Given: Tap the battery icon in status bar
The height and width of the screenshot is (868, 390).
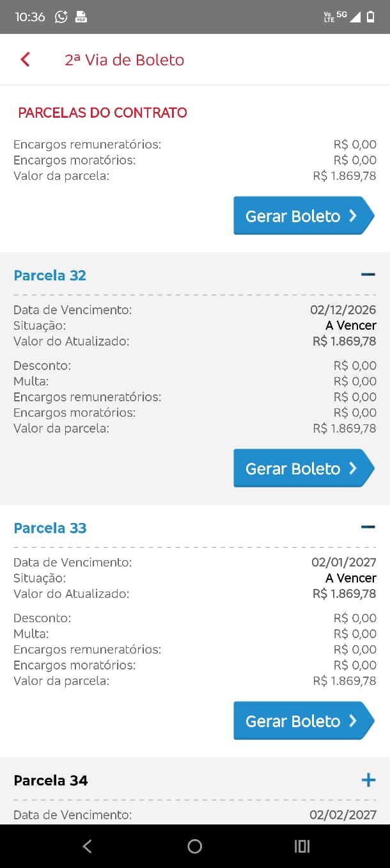Looking at the screenshot, I should point(370,17).
